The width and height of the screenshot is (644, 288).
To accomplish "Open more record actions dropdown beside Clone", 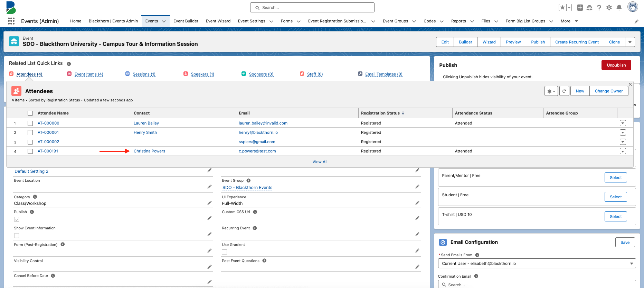I will (630, 42).
